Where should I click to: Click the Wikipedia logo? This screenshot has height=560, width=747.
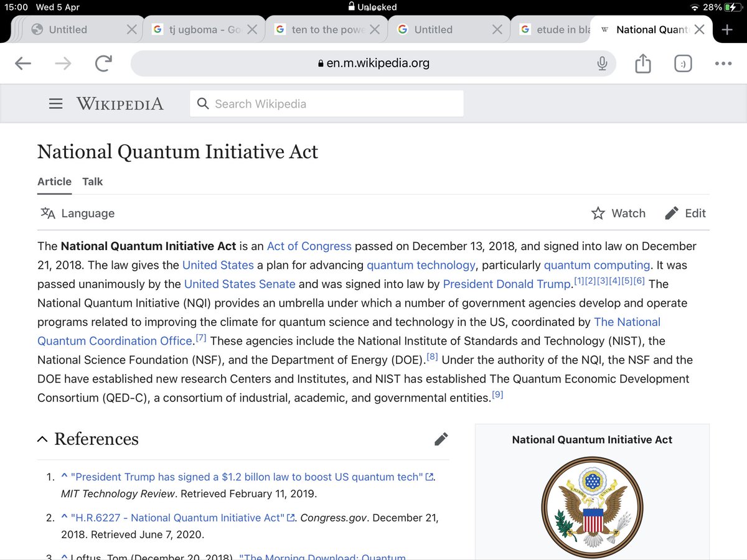tap(120, 104)
